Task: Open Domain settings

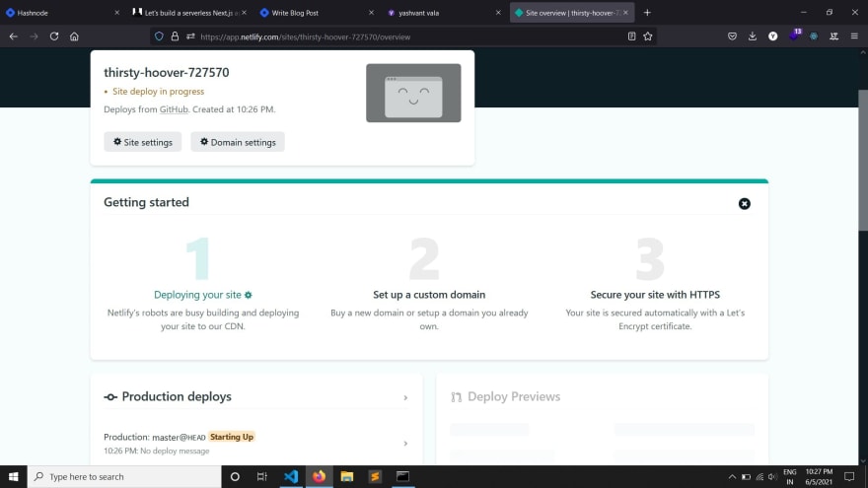Action: coord(238,142)
